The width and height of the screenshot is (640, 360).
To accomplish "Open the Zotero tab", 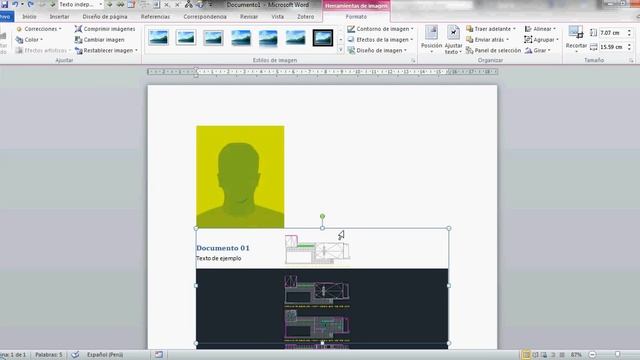I will click(306, 17).
